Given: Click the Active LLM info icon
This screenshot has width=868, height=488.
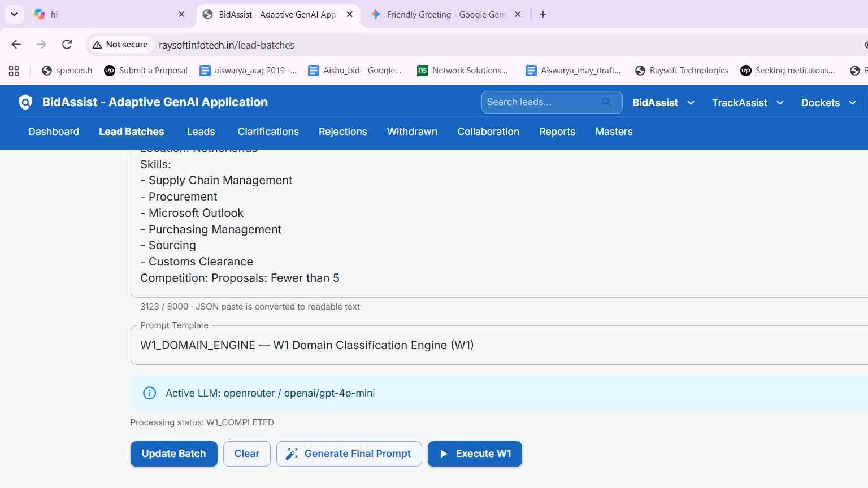Looking at the screenshot, I should (x=150, y=393).
